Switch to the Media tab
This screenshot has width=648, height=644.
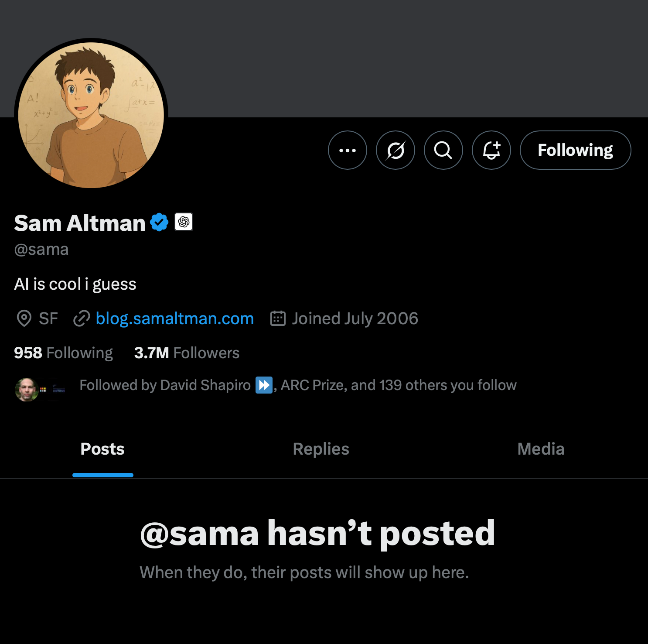pyautogui.click(x=541, y=449)
